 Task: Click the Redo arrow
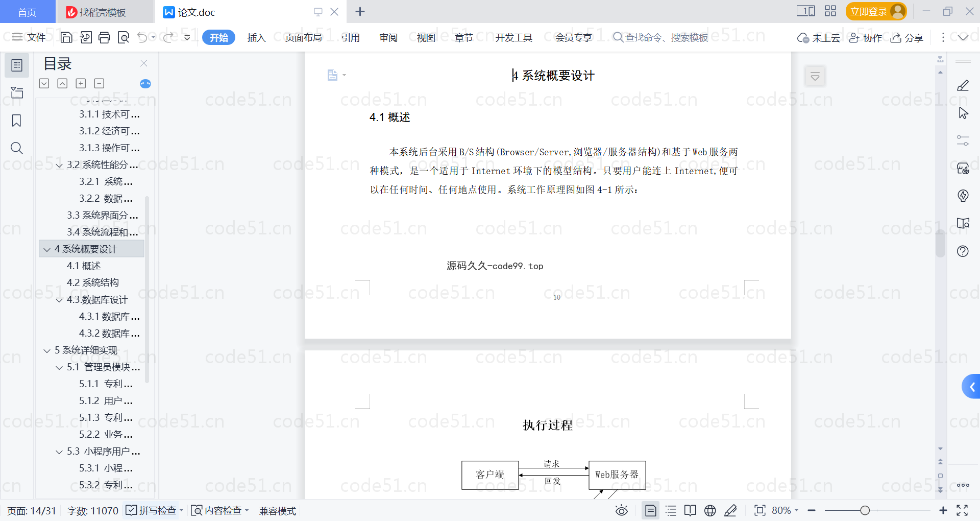[168, 37]
